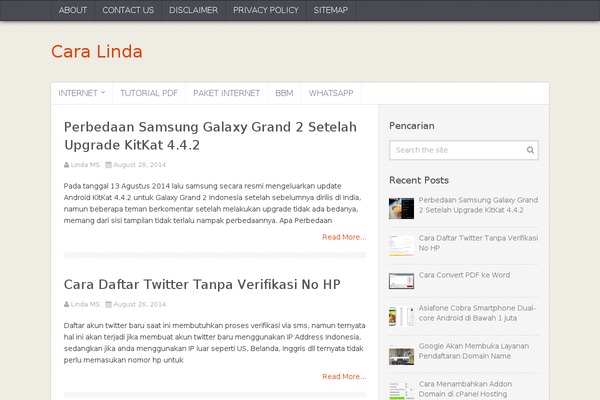Click Read More on Samsung Galaxy post

(x=344, y=237)
